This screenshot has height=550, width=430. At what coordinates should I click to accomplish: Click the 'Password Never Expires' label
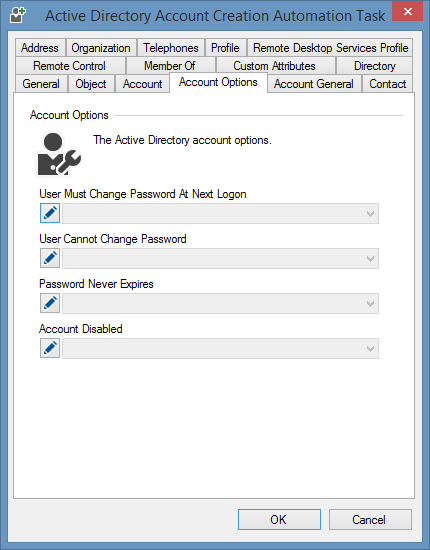pyautogui.click(x=96, y=284)
